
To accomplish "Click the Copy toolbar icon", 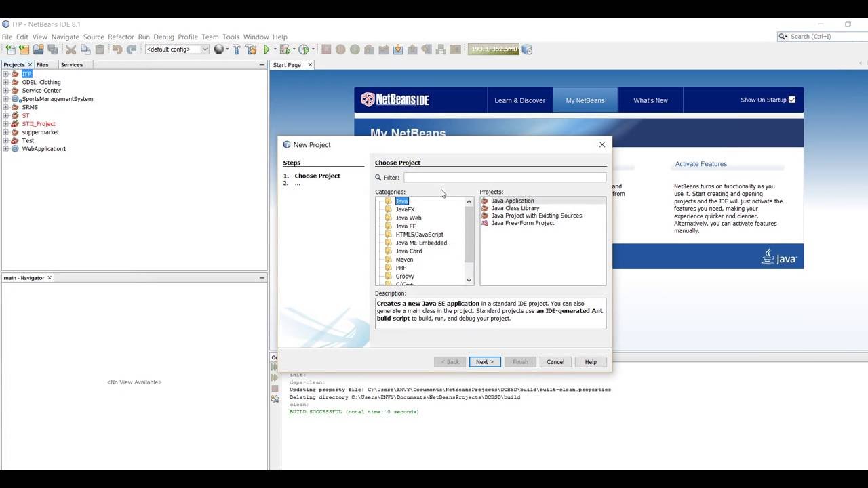I will coord(85,49).
